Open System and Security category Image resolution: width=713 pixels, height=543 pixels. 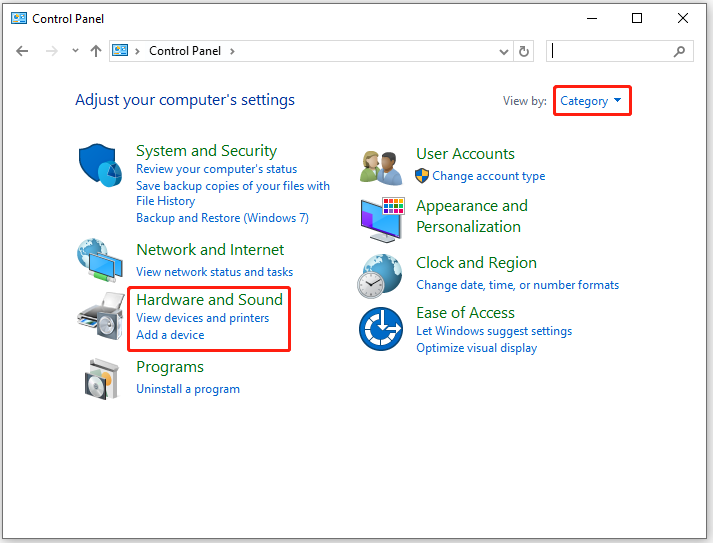[x=206, y=151]
